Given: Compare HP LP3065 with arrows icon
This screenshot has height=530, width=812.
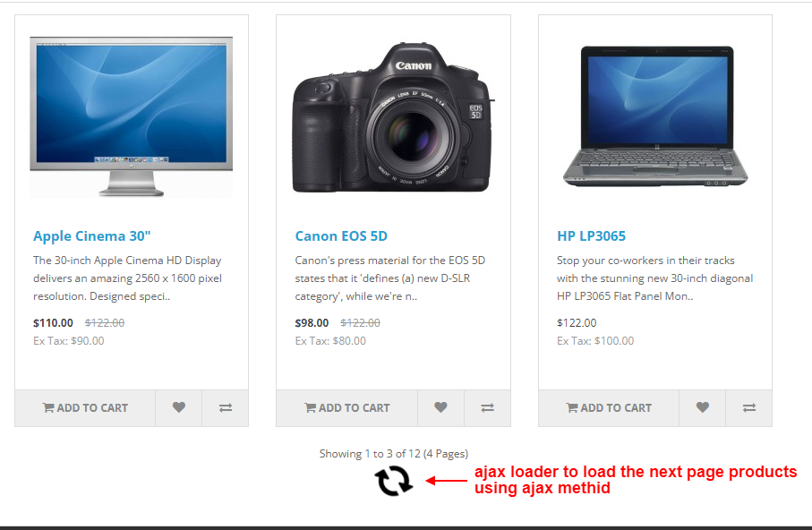Looking at the screenshot, I should (748, 407).
